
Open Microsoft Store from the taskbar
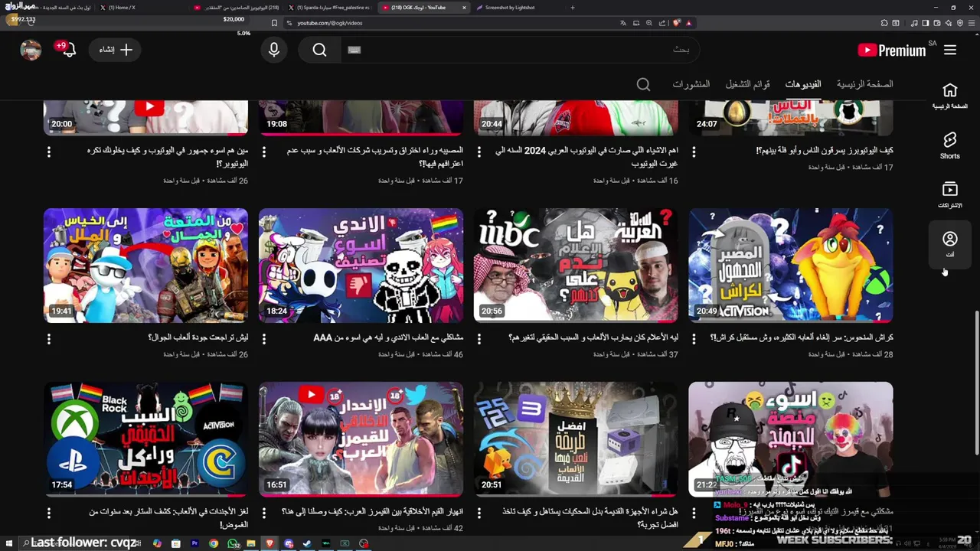point(176,543)
